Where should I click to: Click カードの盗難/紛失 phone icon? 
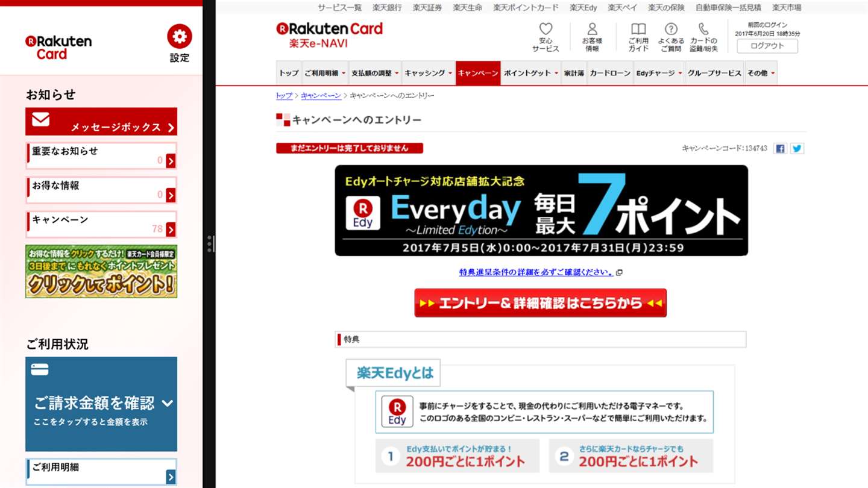pos(703,29)
